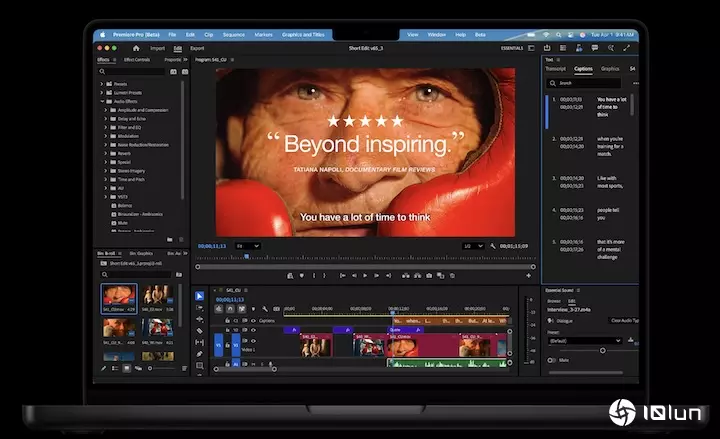
Task: Switch to the Transcript tab
Action: click(557, 69)
